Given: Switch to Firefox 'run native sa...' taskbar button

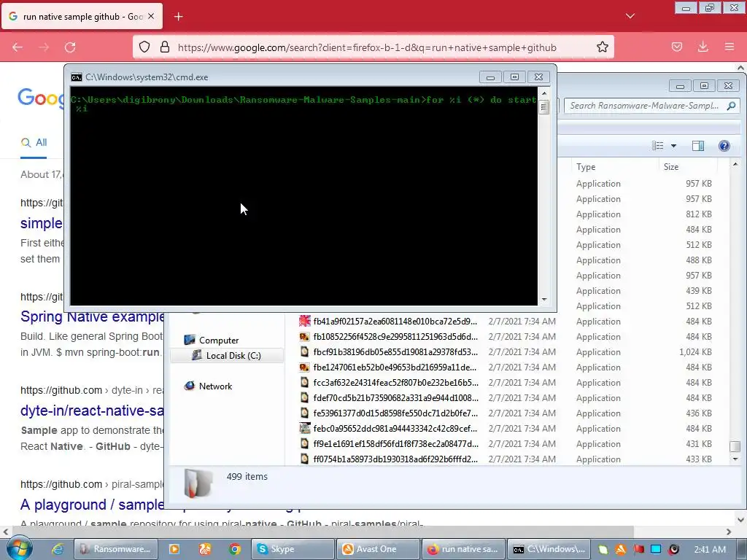Looking at the screenshot, I should [x=463, y=549].
